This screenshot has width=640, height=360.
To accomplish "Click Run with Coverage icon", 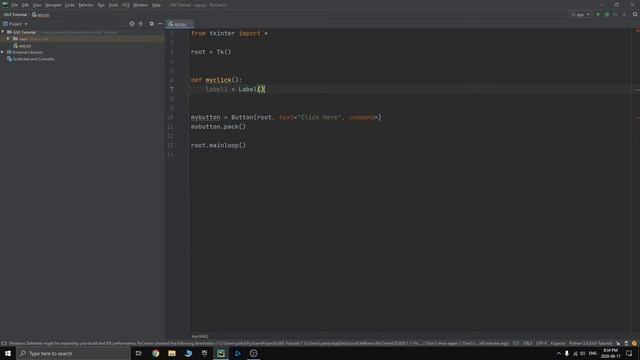I will pos(616,15).
